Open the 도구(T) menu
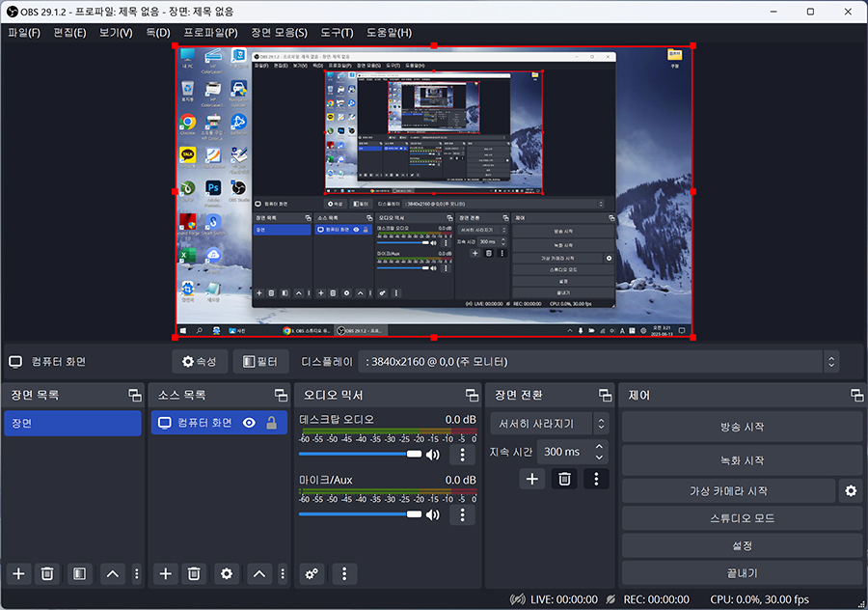The width and height of the screenshot is (868, 610). 337,33
